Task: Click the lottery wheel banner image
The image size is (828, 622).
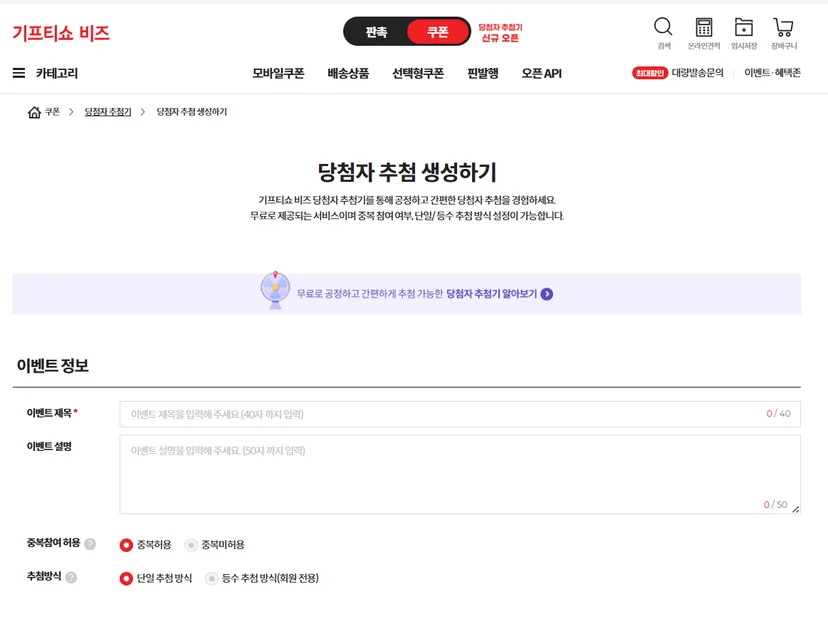Action: pos(275,290)
